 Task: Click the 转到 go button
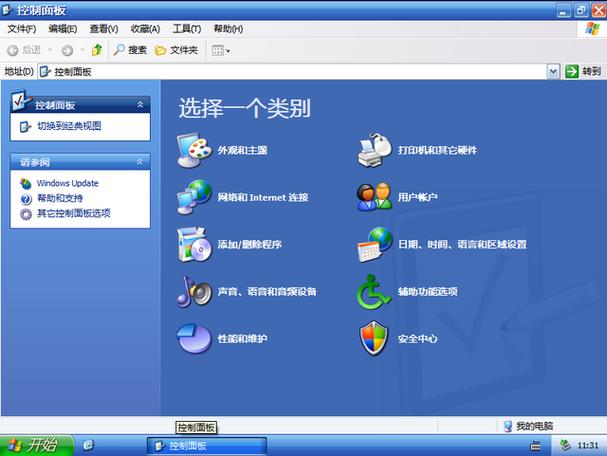[583, 72]
